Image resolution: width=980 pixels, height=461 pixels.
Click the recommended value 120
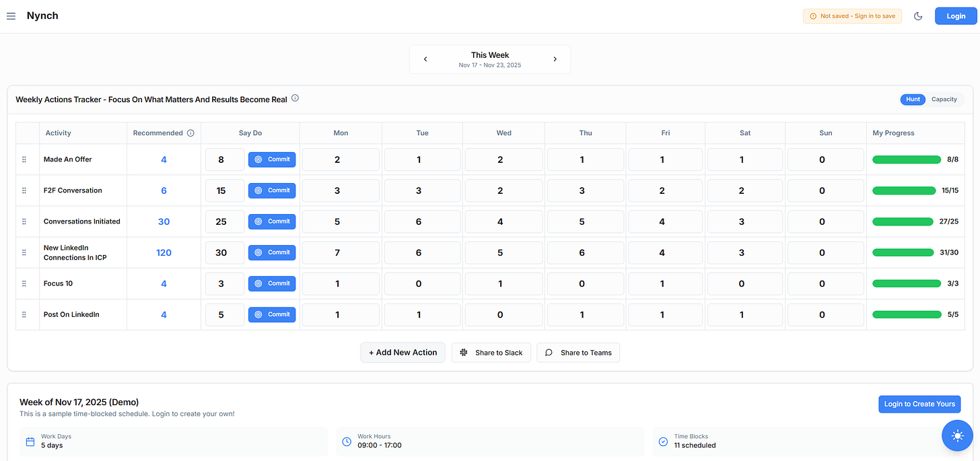164,252
